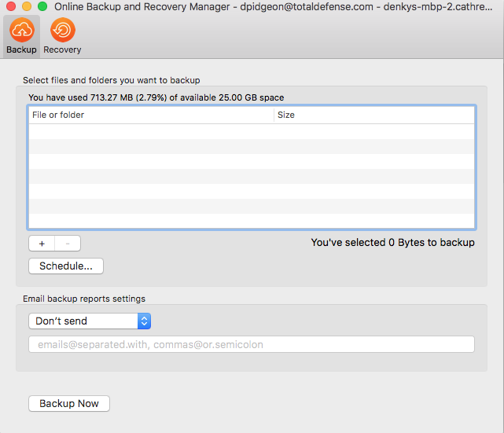Remove selected item with the minus button
This screenshot has height=433, width=504.
point(68,244)
